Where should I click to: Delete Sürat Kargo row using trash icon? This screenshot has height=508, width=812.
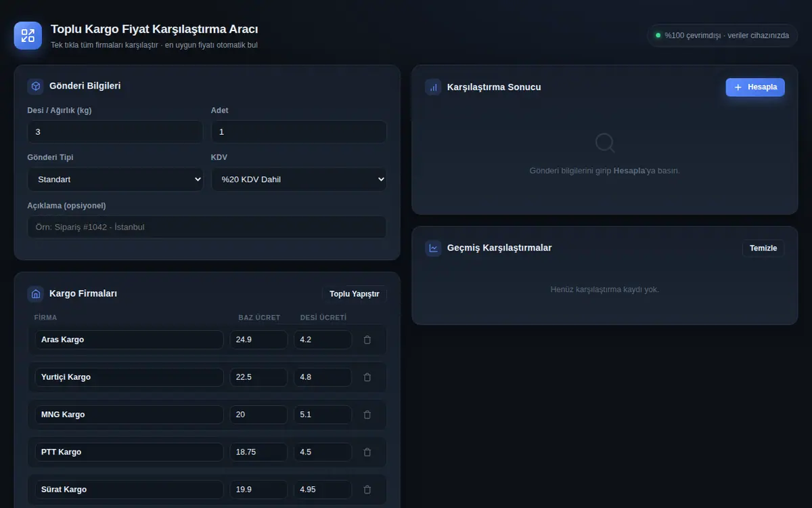(367, 489)
